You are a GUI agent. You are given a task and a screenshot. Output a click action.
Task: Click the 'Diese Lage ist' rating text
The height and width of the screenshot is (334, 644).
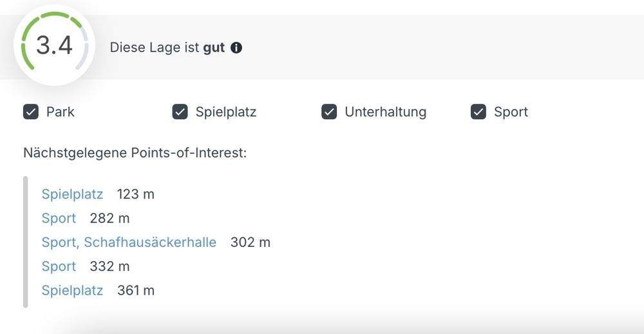pos(155,48)
